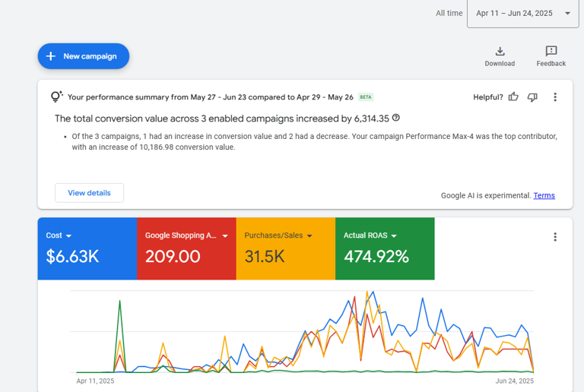Screen dimensions: 584x392
Task: Click the help icon beside 6,314.35
Action: pyautogui.click(x=396, y=119)
